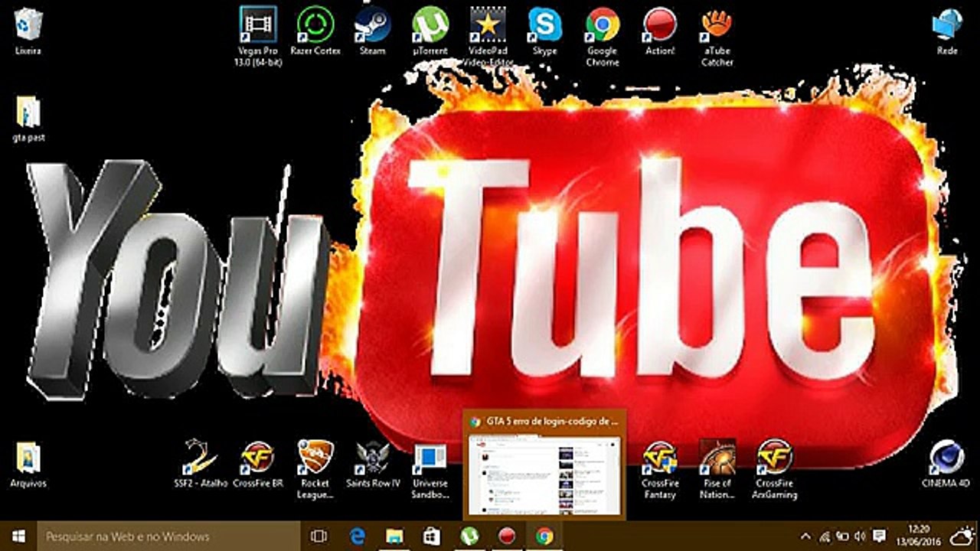
Task: Open Google Chrome desktop shortcut
Action: (603, 36)
